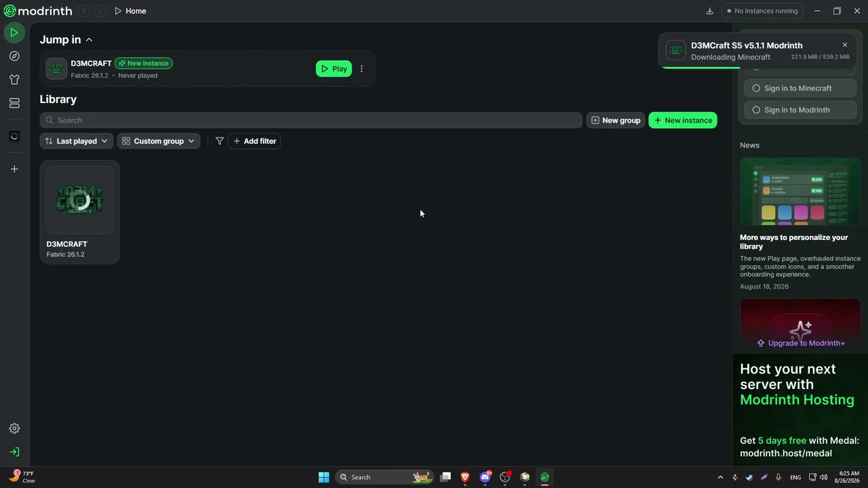Open Windows Start menu
The width and height of the screenshot is (868, 488).
tap(323, 477)
